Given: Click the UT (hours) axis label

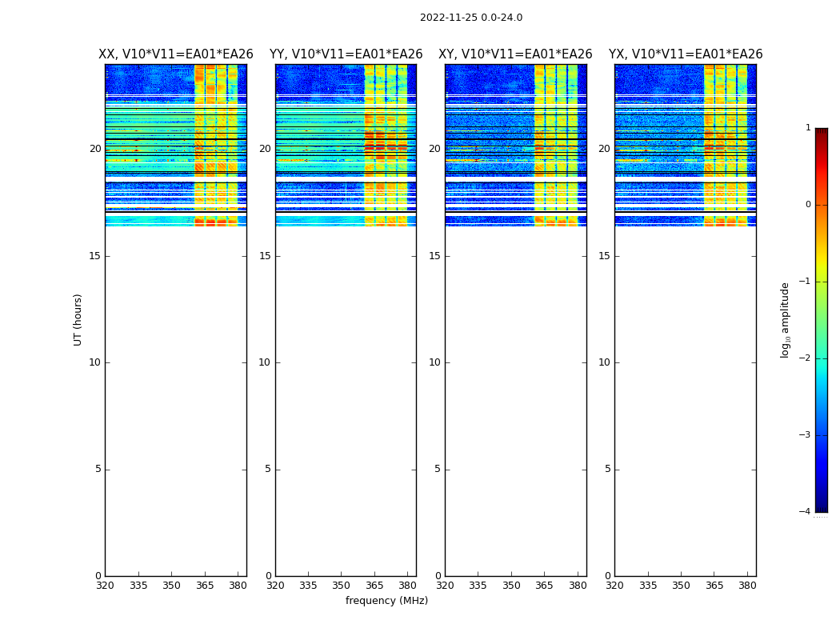Looking at the screenshot, I should pyautogui.click(x=78, y=320).
